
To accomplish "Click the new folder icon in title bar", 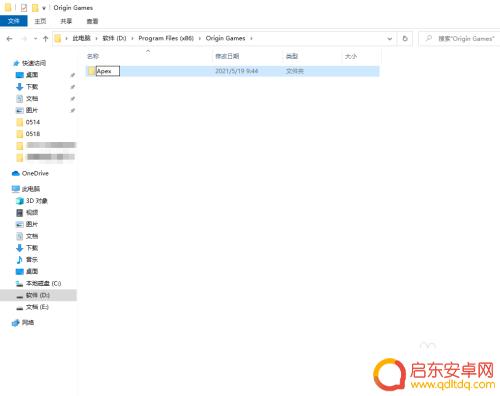I will (x=35, y=7).
